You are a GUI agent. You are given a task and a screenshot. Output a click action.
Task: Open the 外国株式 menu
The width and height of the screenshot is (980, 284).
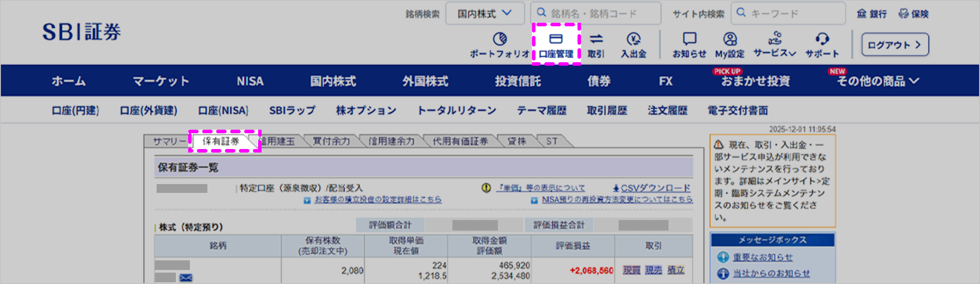coord(425,81)
